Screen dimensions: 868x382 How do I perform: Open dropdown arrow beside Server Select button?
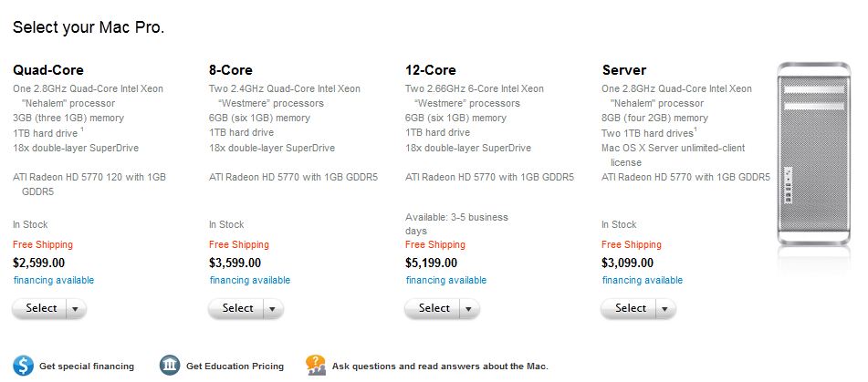[x=664, y=308]
